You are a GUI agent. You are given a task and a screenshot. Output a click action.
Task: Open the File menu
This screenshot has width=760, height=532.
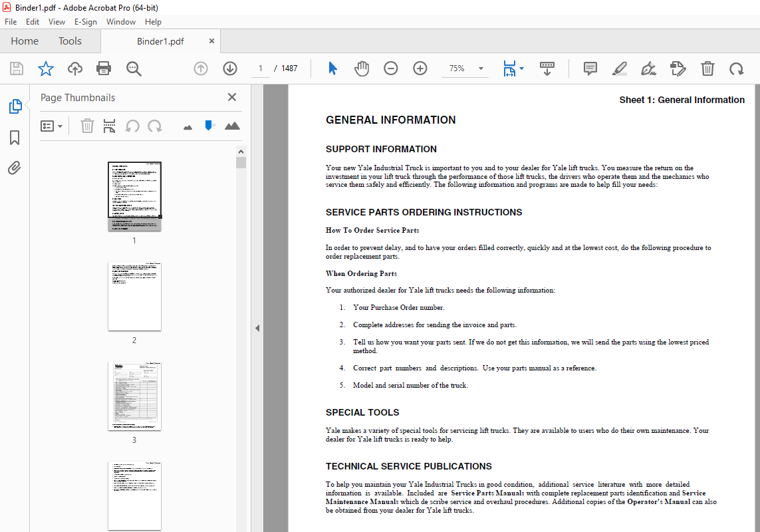11,22
